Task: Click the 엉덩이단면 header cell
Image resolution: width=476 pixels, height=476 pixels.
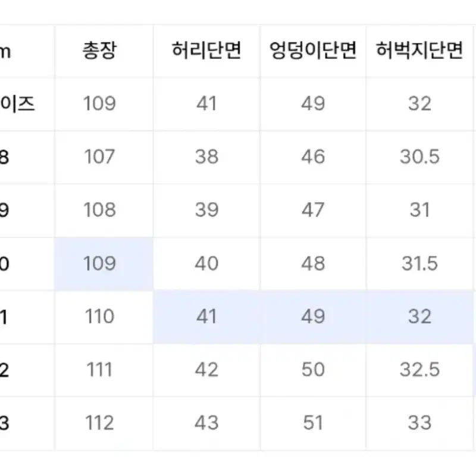Action: [313, 51]
